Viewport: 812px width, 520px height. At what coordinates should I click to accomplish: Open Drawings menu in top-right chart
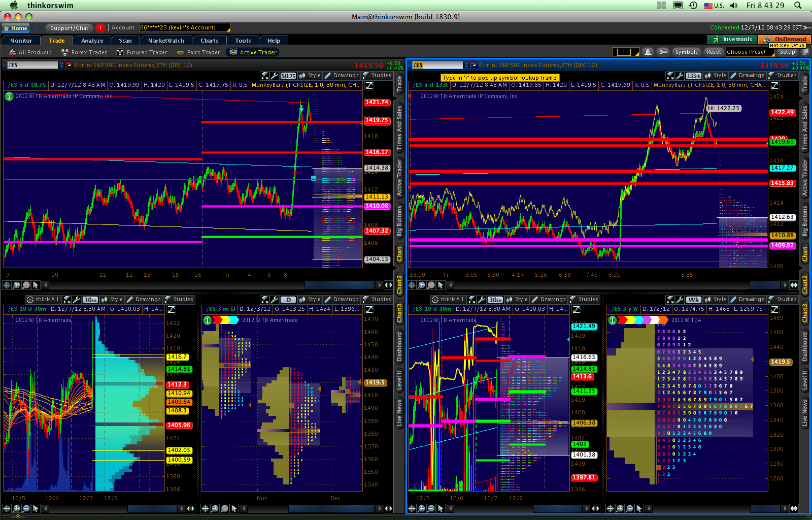click(748, 75)
